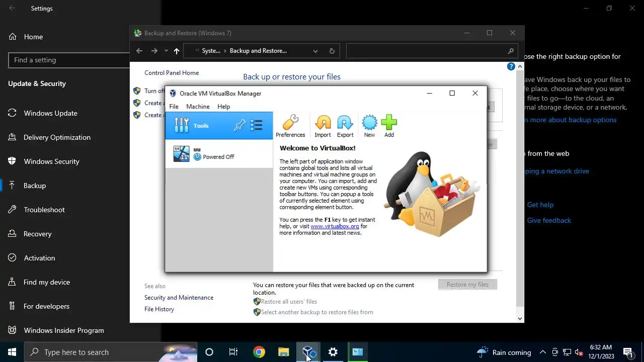The height and width of the screenshot is (362, 644).
Task: Refresh the Backup and Restore window
Action: [332, 51]
